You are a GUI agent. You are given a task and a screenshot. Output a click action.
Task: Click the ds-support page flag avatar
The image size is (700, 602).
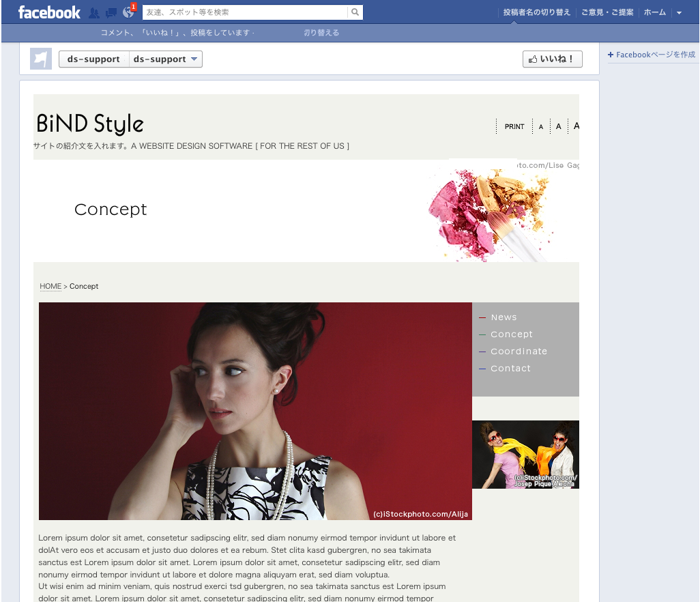(x=41, y=59)
